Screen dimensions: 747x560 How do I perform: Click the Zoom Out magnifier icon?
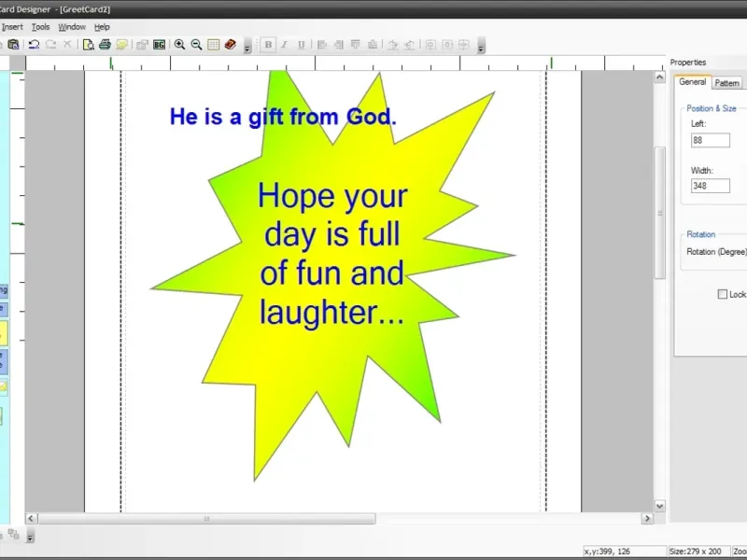pyautogui.click(x=196, y=44)
